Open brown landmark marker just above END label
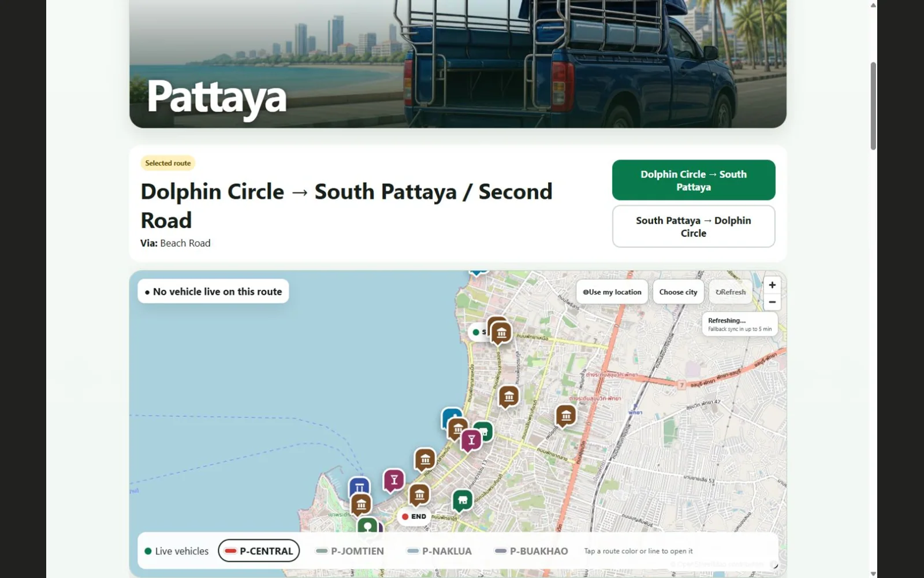Image resolution: width=924 pixels, height=578 pixels. coord(419,495)
